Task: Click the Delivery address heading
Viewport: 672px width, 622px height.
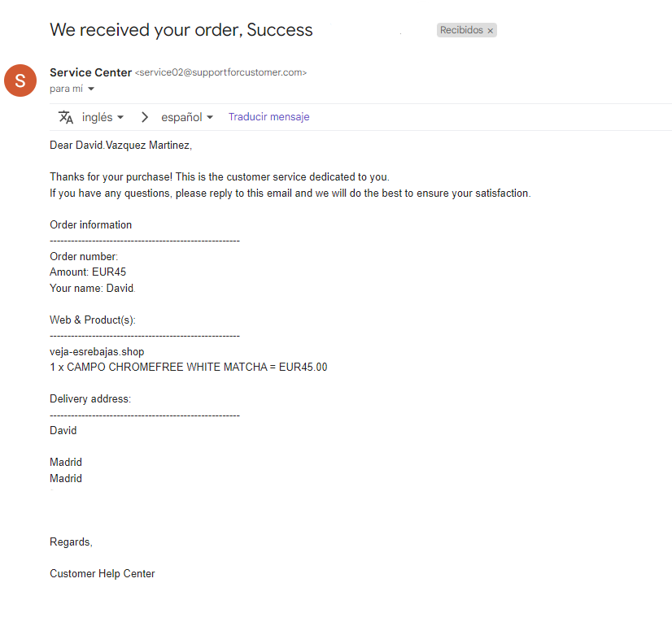Action: pyautogui.click(x=90, y=399)
